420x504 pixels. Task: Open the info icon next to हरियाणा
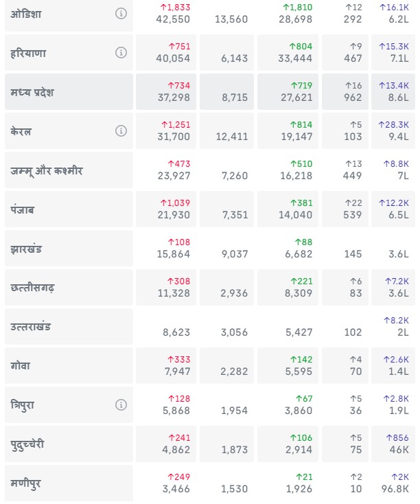pos(121,53)
